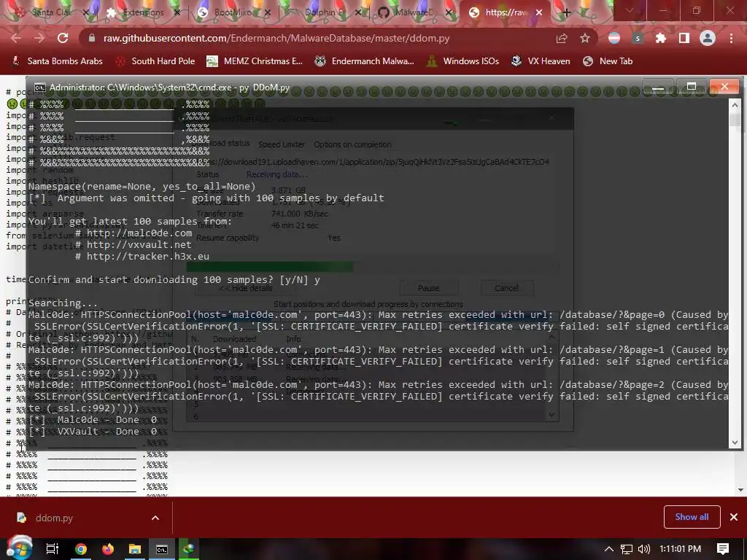Select Options on completion tab
The height and width of the screenshot is (560, 747).
pos(352,144)
